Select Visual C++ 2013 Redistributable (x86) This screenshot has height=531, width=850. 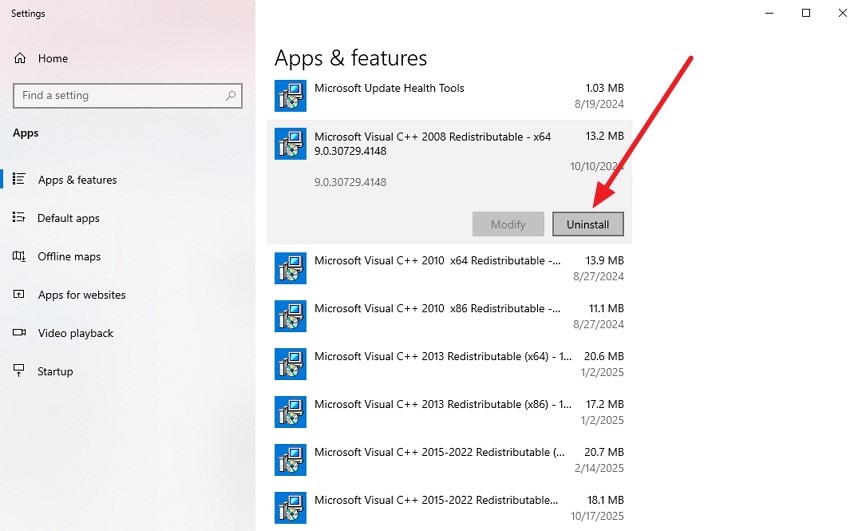click(x=449, y=412)
